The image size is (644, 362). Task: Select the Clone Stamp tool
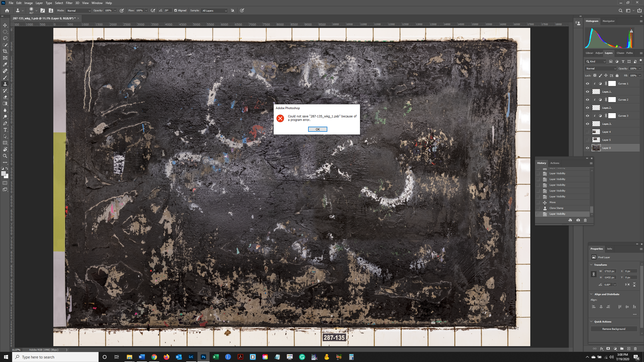(x=5, y=84)
